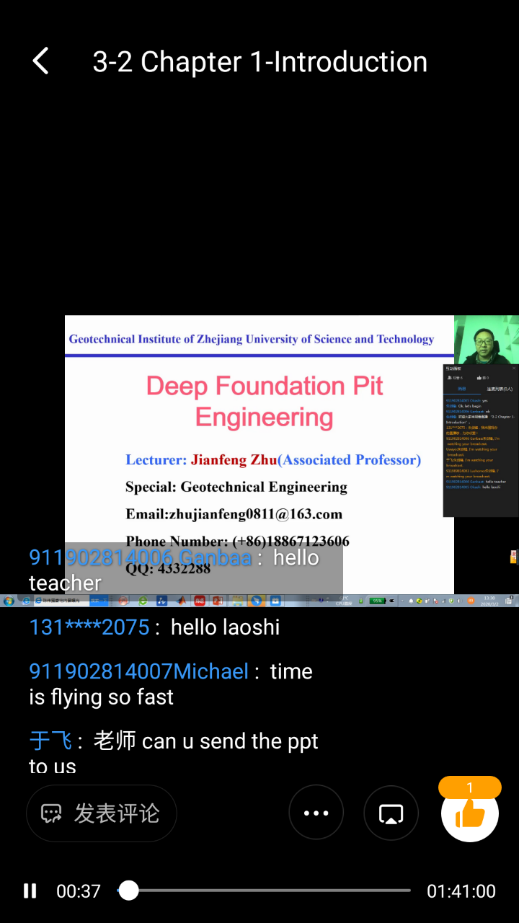This screenshot has height=923, width=519.
Task: Pause the lecture video playback
Action: tap(30, 891)
